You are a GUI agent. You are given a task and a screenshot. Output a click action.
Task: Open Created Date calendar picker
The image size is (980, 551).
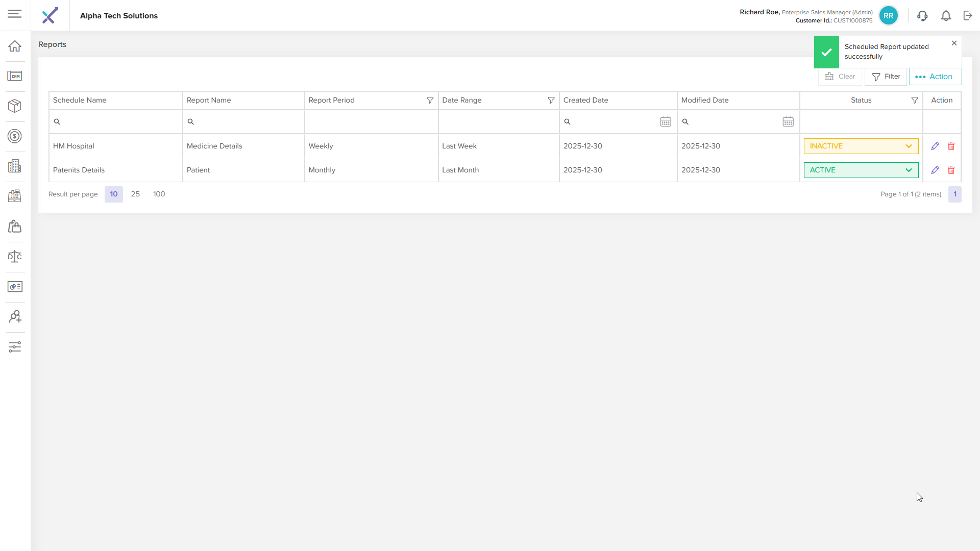coord(666,122)
